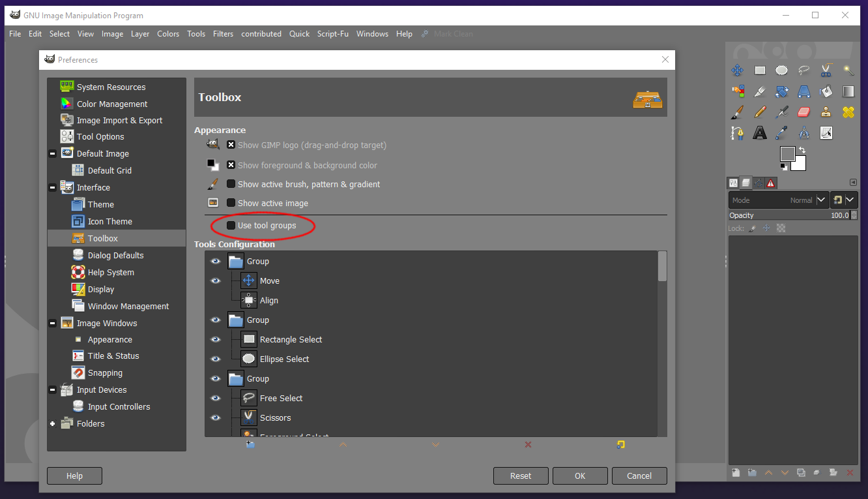
Task: Expand the Folders tree node
Action: pos(52,424)
